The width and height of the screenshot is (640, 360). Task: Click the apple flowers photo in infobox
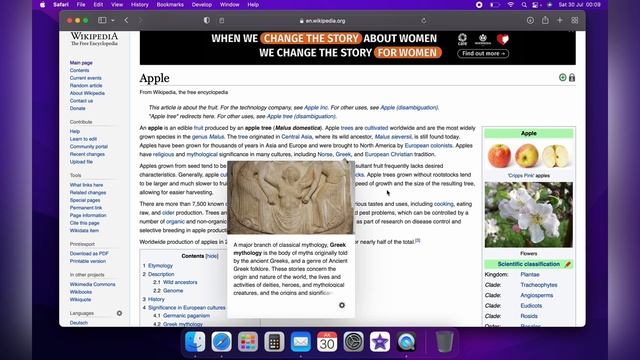tap(529, 215)
